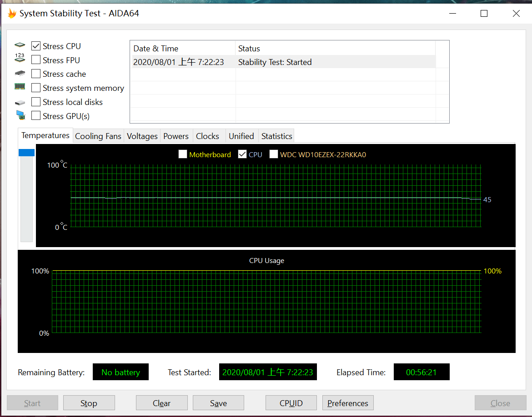
Task: Open the Powers tab
Action: [176, 136]
